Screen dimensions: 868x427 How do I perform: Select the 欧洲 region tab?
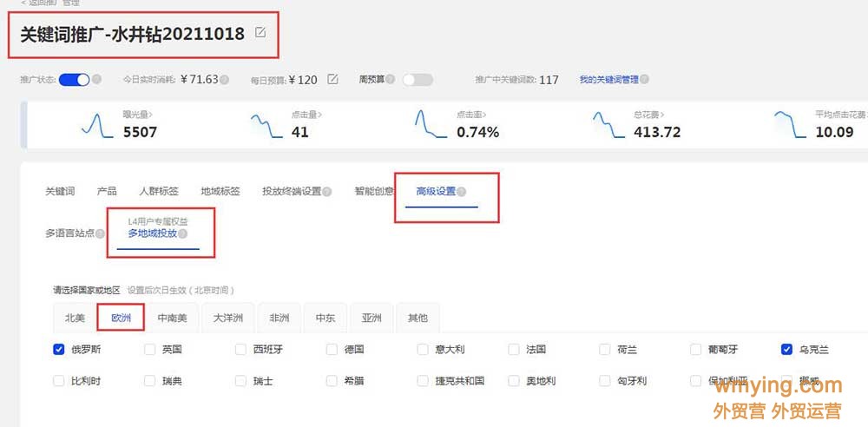point(122,318)
